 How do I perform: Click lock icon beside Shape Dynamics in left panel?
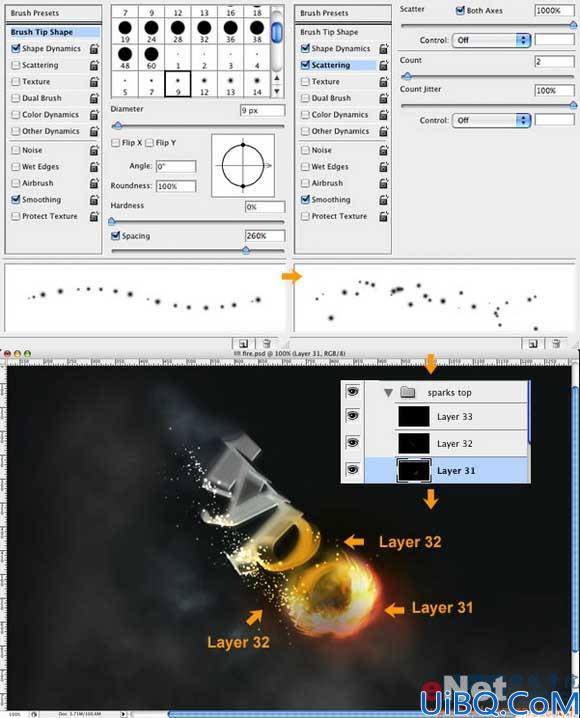pos(94,49)
